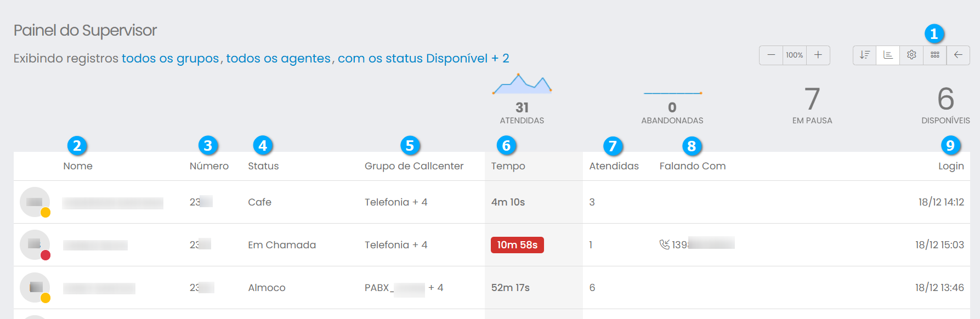Click the red 10m 58s time badge
This screenshot has width=980, height=319.
click(517, 245)
